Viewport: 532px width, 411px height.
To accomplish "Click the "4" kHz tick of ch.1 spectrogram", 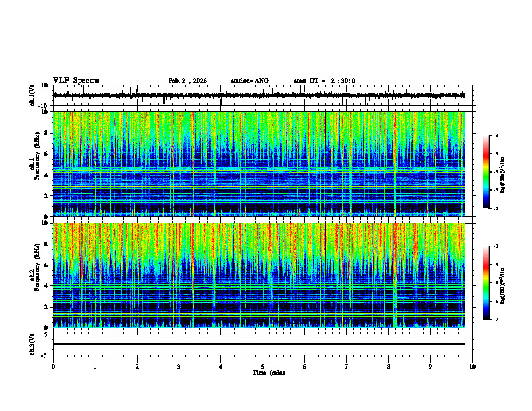I will [46, 175].
